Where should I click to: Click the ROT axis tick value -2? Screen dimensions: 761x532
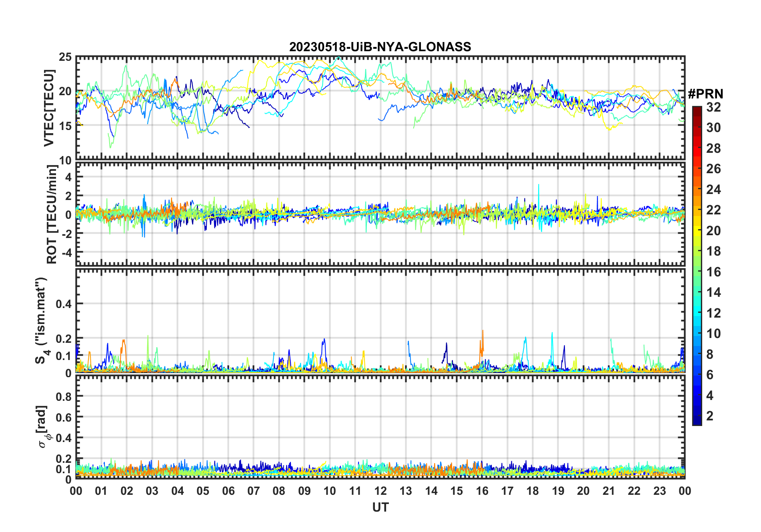[x=66, y=234]
